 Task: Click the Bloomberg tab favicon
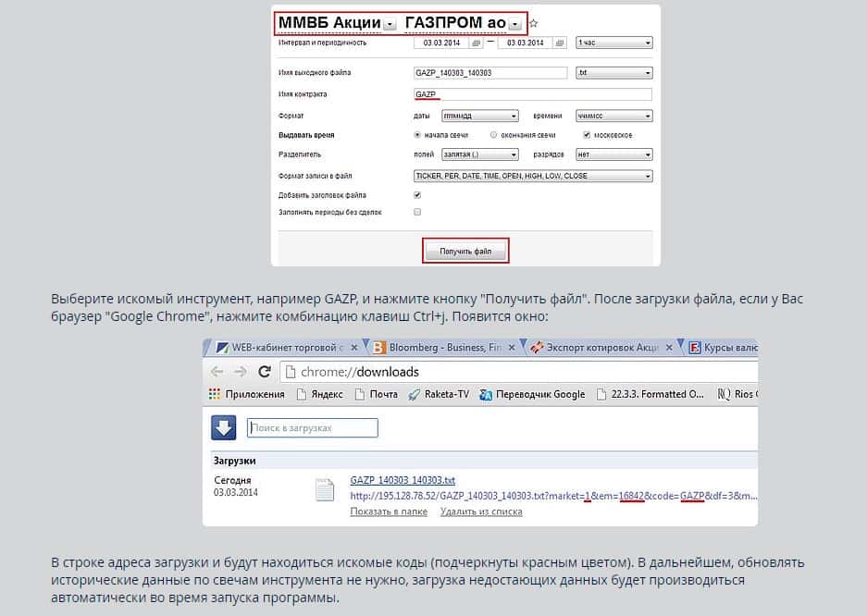[x=378, y=348]
